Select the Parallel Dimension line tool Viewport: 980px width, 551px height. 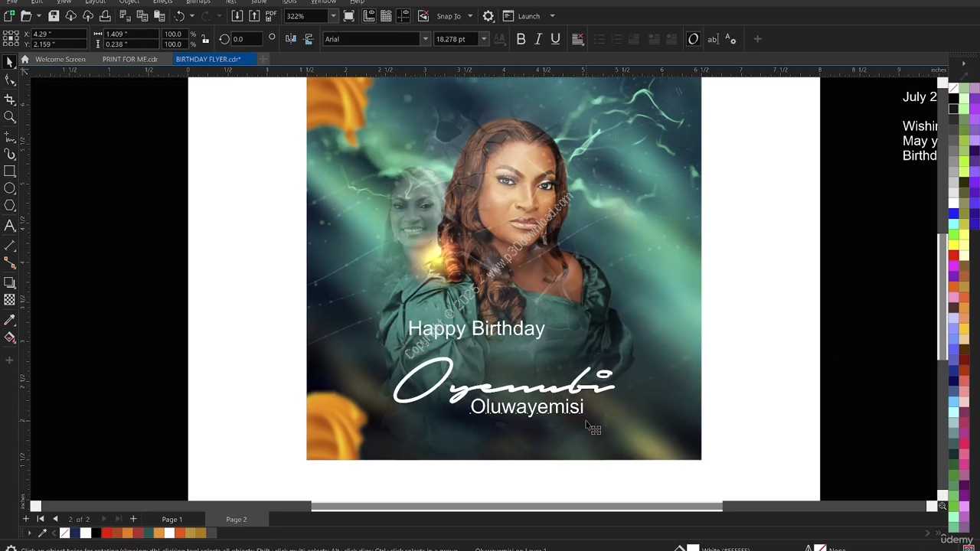pos(9,245)
